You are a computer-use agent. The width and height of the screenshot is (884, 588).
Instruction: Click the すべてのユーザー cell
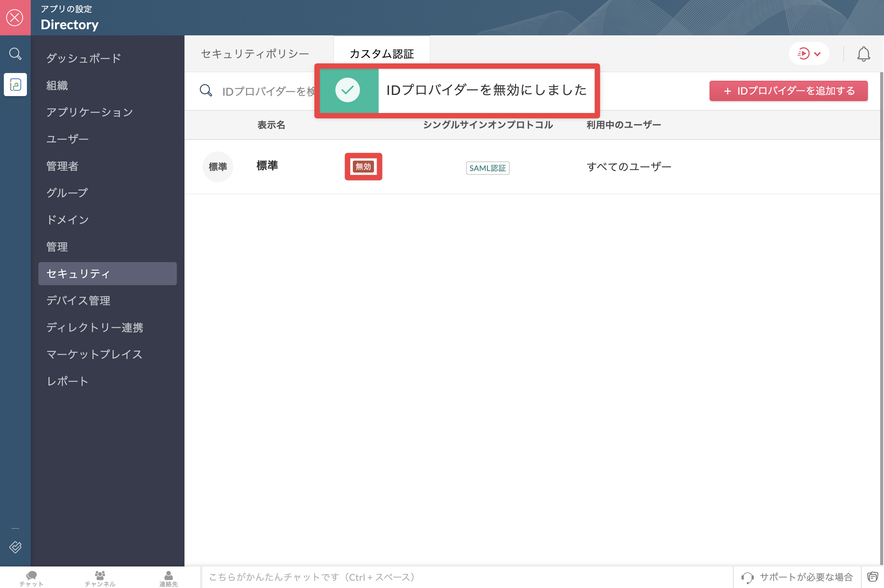click(629, 167)
